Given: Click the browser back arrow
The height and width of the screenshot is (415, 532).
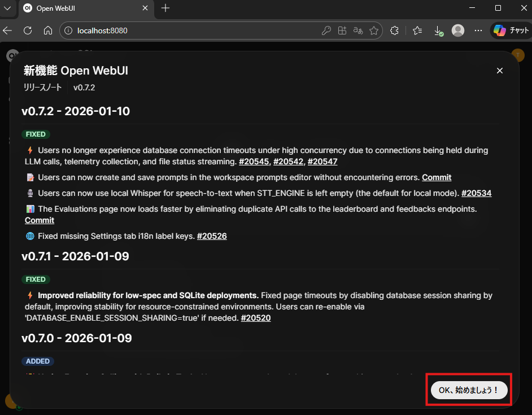Looking at the screenshot, I should click(7, 30).
